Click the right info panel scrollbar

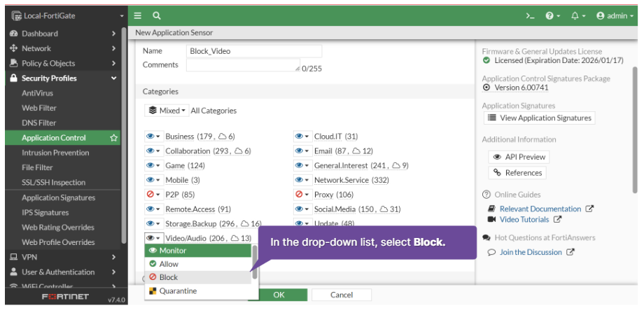coord(636,129)
